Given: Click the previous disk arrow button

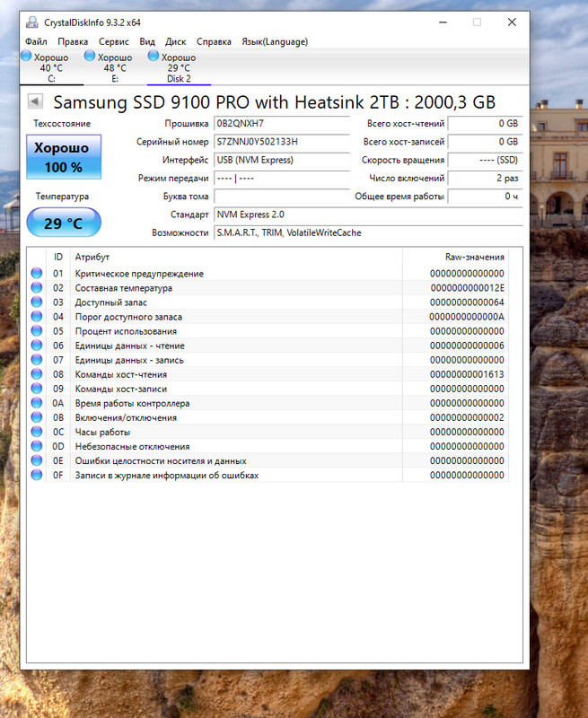Looking at the screenshot, I should click(35, 101).
